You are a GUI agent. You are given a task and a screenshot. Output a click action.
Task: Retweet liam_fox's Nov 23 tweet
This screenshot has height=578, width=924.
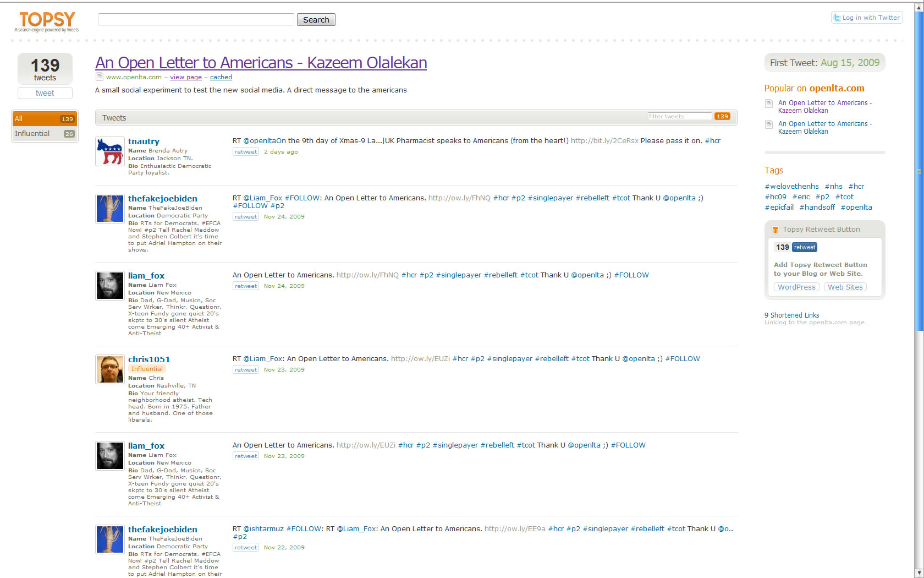point(246,456)
